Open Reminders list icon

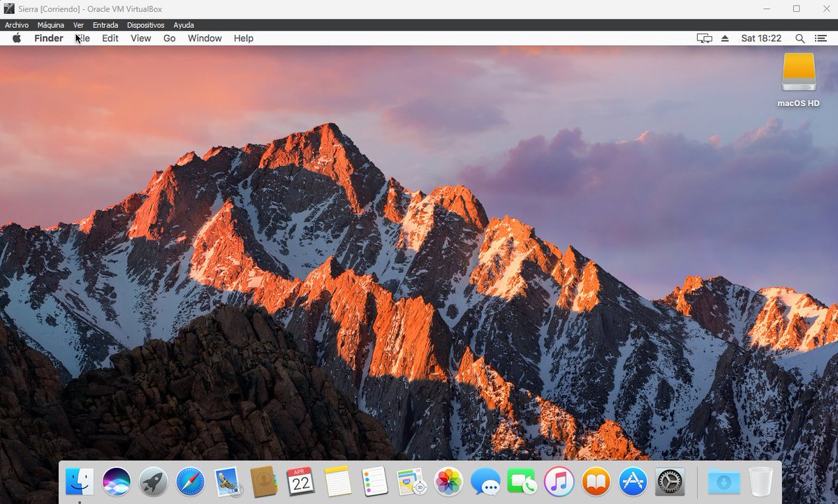374,482
